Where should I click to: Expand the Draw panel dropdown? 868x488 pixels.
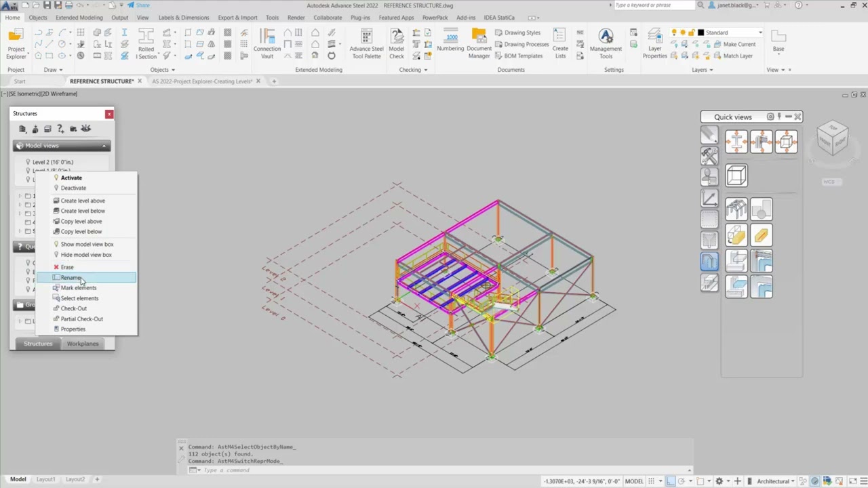[53, 70]
